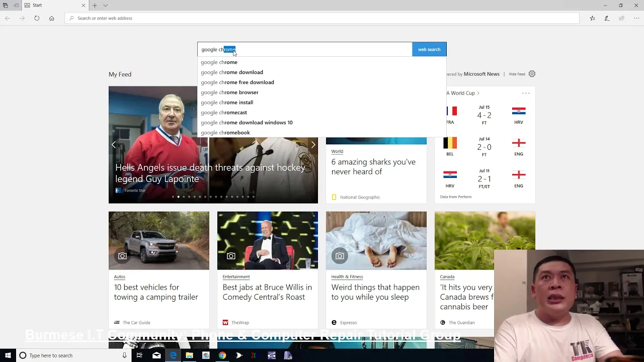Click the taskbar microphone icon
The height and width of the screenshot is (362, 644).
click(124, 355)
